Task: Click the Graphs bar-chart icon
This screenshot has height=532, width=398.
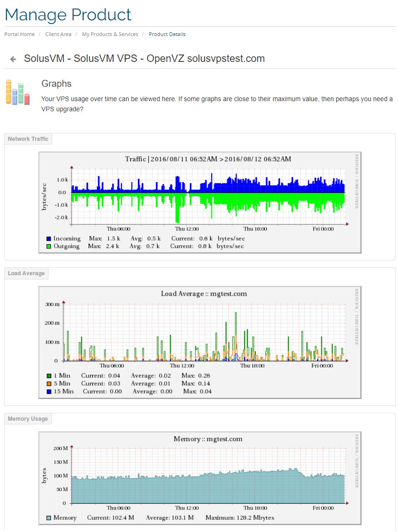Action: pyautogui.click(x=18, y=92)
